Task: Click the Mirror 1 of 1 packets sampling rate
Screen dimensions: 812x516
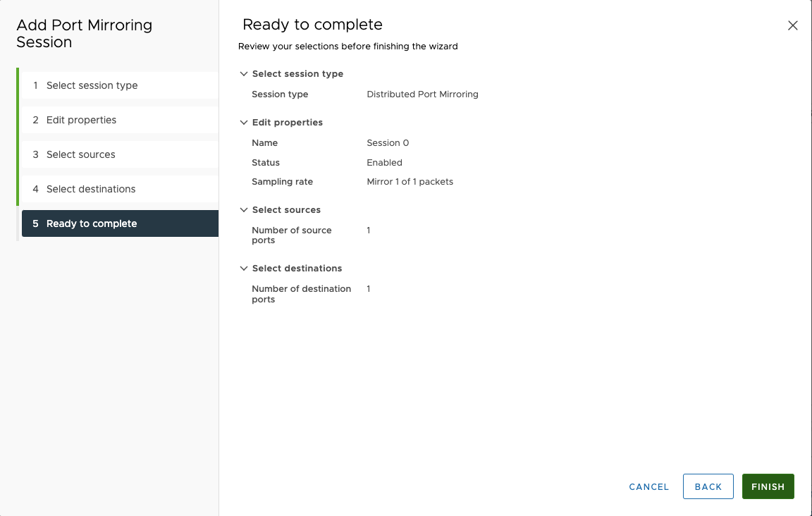Action: pos(410,181)
